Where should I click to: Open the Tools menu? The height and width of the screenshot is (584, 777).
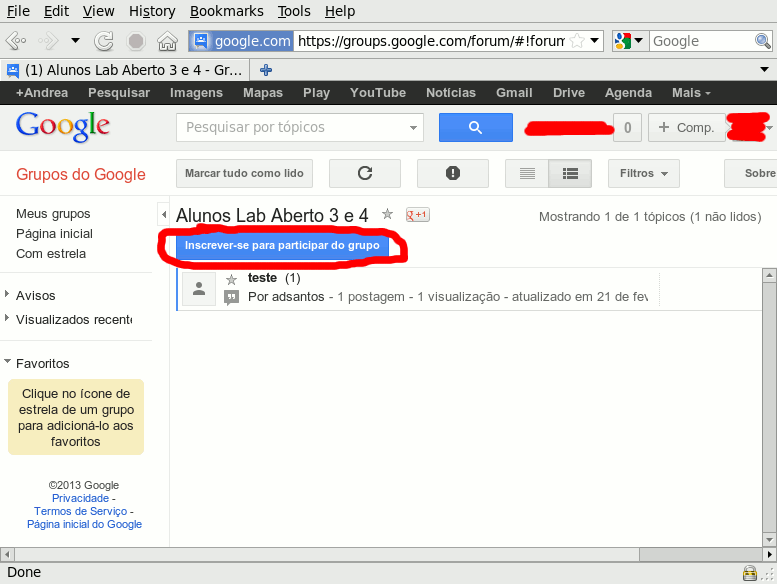tap(294, 11)
